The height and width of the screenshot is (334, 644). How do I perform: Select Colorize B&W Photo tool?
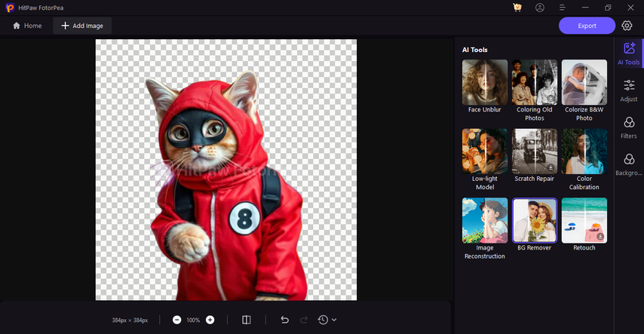pos(584,82)
